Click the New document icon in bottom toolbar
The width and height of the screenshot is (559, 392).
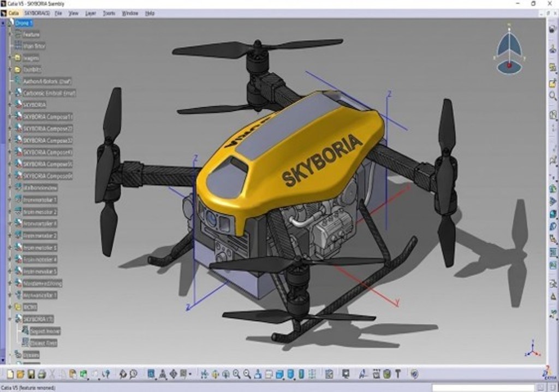point(10,374)
